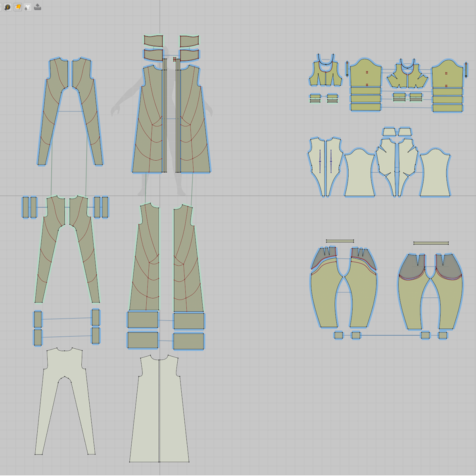476x476 pixels.
Task: Select the leftmost narrow rectangle beside the middle leggings
Action: (x=26, y=207)
